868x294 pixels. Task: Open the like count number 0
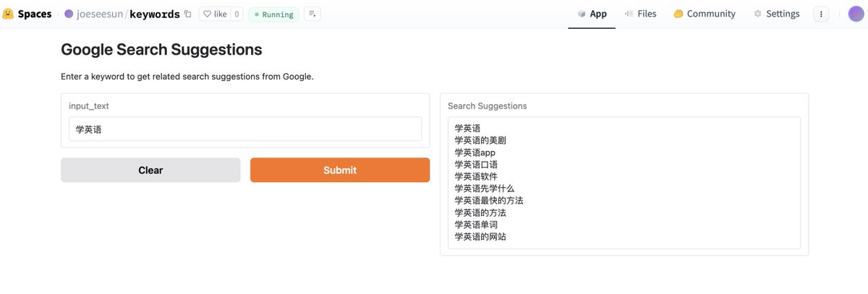pos(237,14)
